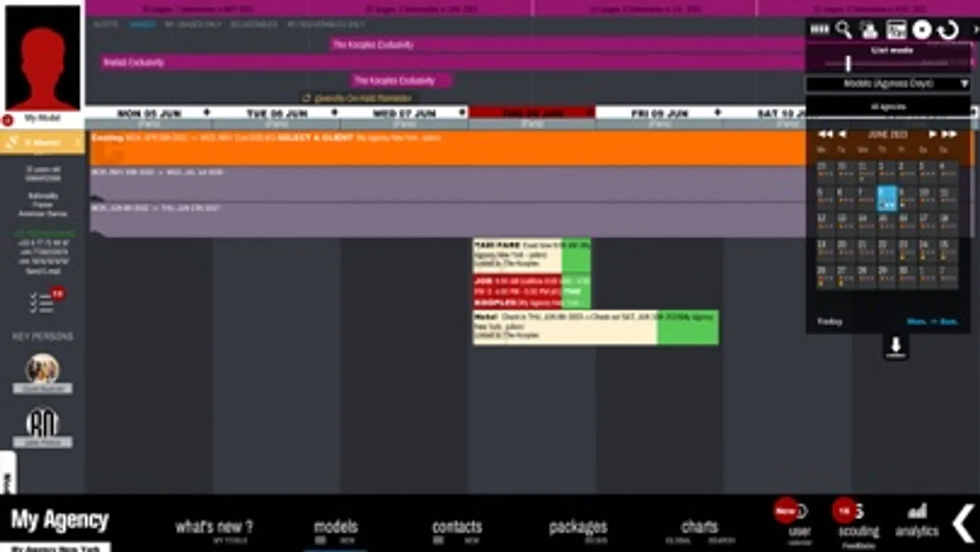The height and width of the screenshot is (552, 980).
Task: Jump back one year in mini calendar
Action: point(825,134)
